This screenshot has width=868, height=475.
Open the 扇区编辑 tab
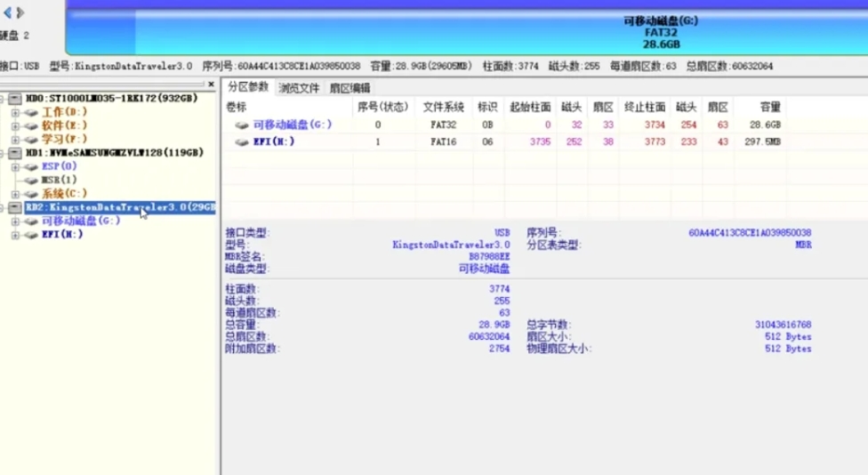pyautogui.click(x=350, y=88)
